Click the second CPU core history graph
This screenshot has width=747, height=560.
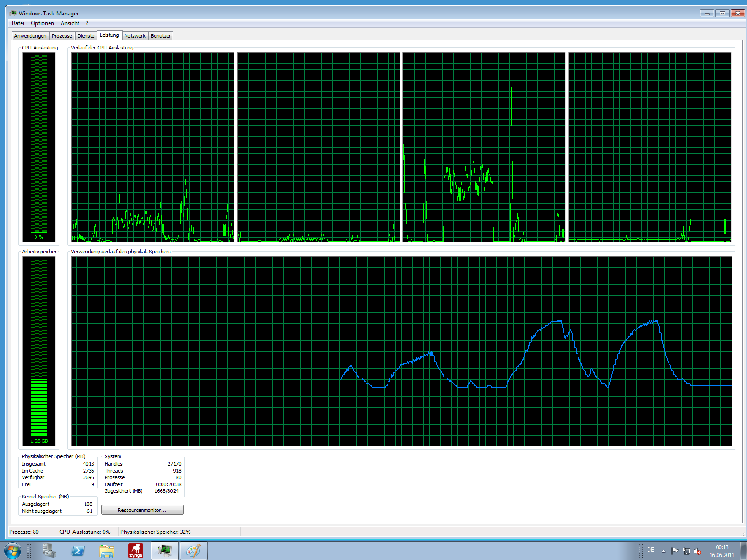318,147
